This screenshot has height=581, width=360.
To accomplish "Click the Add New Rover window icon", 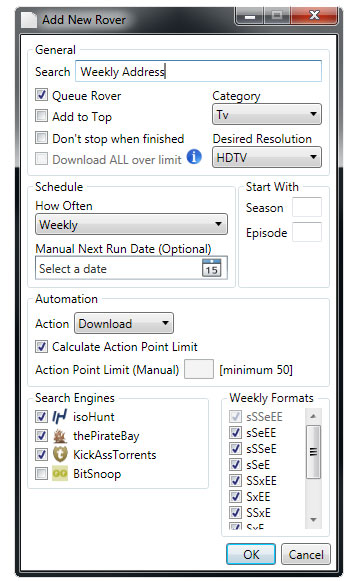I will coord(29,19).
